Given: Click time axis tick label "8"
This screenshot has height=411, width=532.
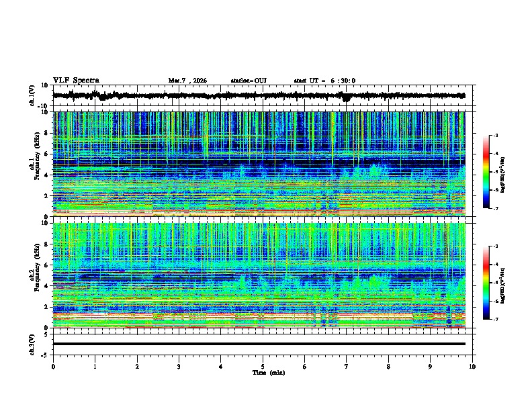Looking at the screenshot, I should 388,367.
